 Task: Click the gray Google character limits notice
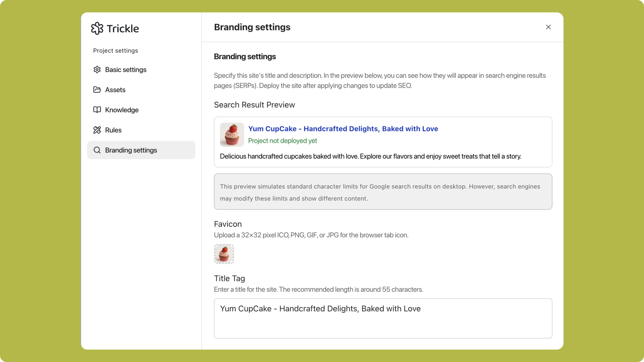coord(383,192)
